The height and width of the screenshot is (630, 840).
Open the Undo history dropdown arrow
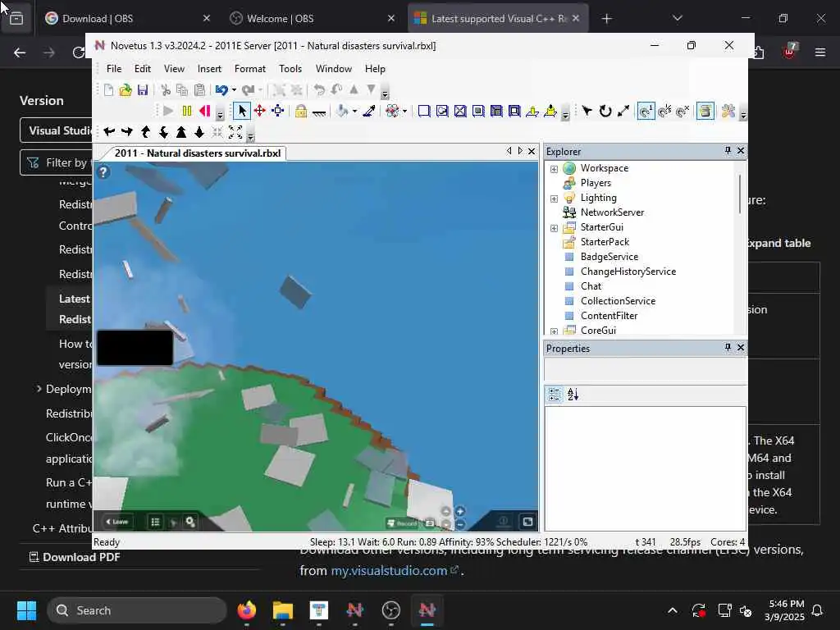pos(234,90)
